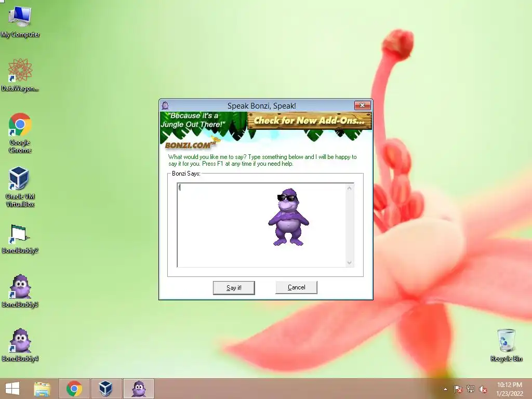The height and width of the screenshot is (399, 532).
Task: Open Action Center flag tray icon
Action: coord(458,389)
